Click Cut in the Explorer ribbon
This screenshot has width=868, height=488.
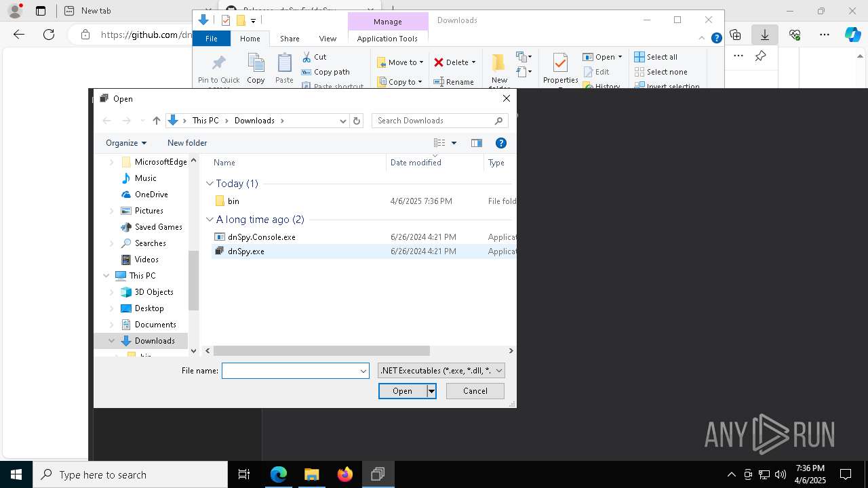pos(314,57)
